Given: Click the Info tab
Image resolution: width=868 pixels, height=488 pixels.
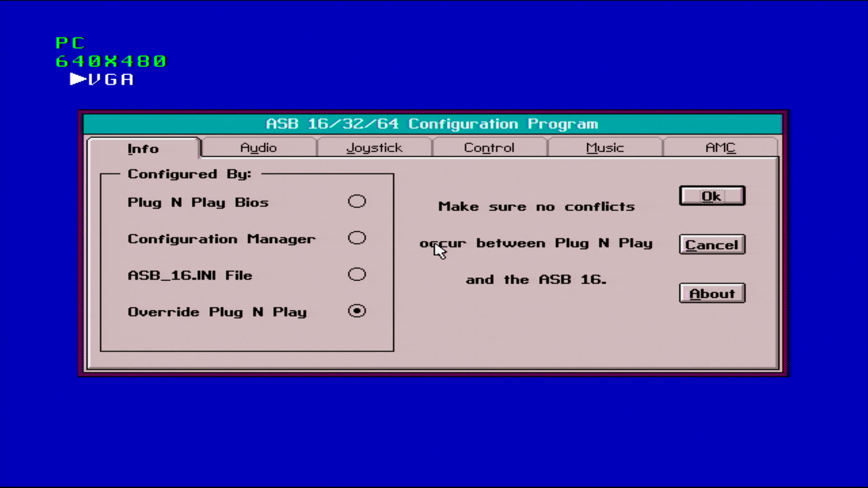Looking at the screenshot, I should (143, 149).
